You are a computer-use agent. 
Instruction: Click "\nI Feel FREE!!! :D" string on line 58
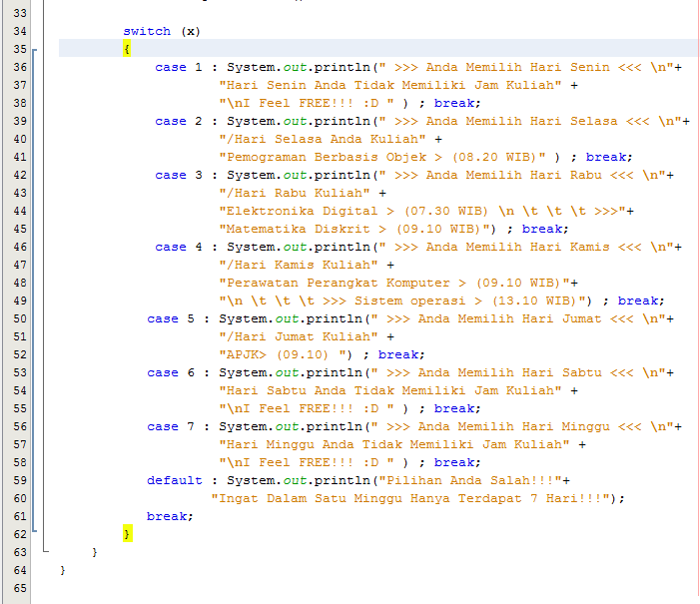click(307, 462)
